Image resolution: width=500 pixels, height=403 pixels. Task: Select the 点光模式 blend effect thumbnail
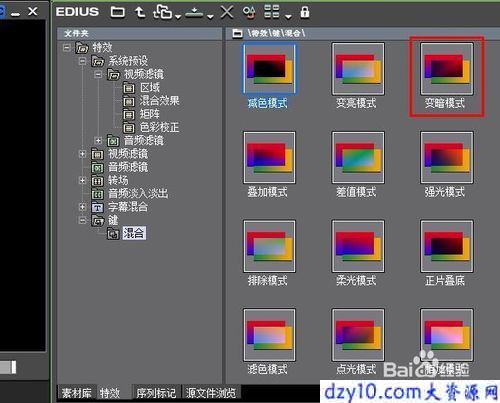[x=358, y=335]
